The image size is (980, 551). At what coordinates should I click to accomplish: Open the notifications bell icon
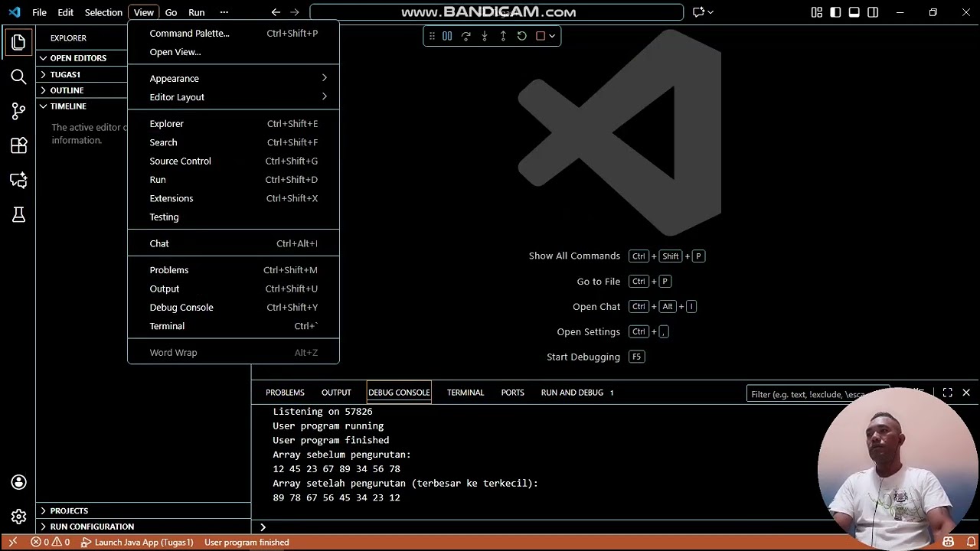pos(971,542)
